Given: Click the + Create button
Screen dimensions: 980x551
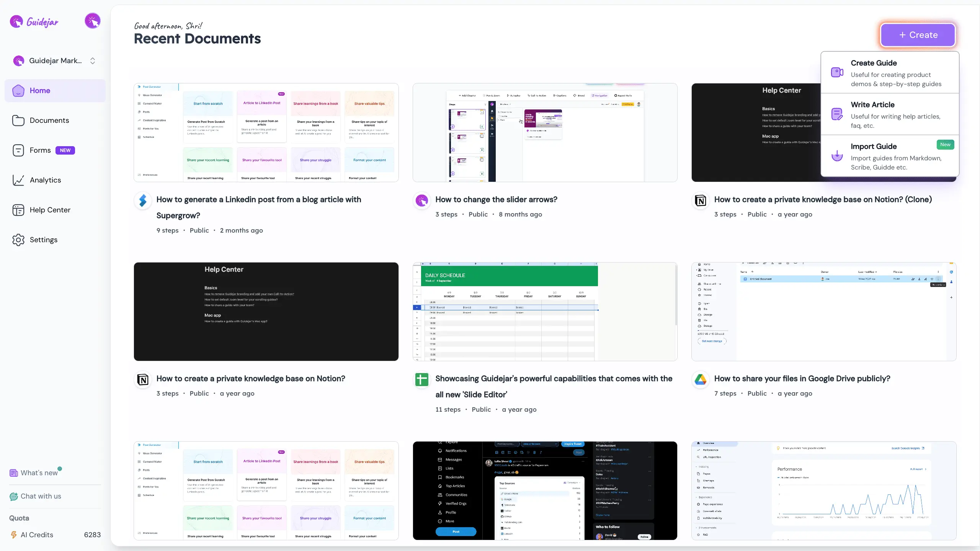Looking at the screenshot, I should coord(918,35).
